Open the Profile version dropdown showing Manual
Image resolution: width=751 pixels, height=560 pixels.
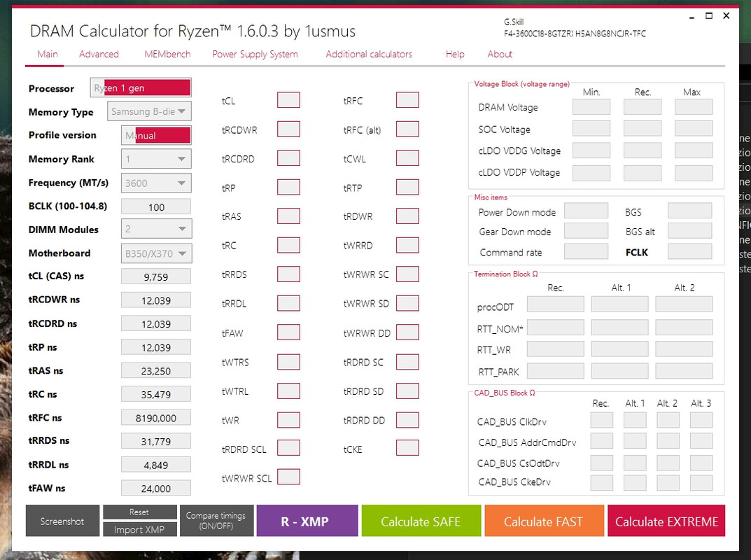coord(156,135)
